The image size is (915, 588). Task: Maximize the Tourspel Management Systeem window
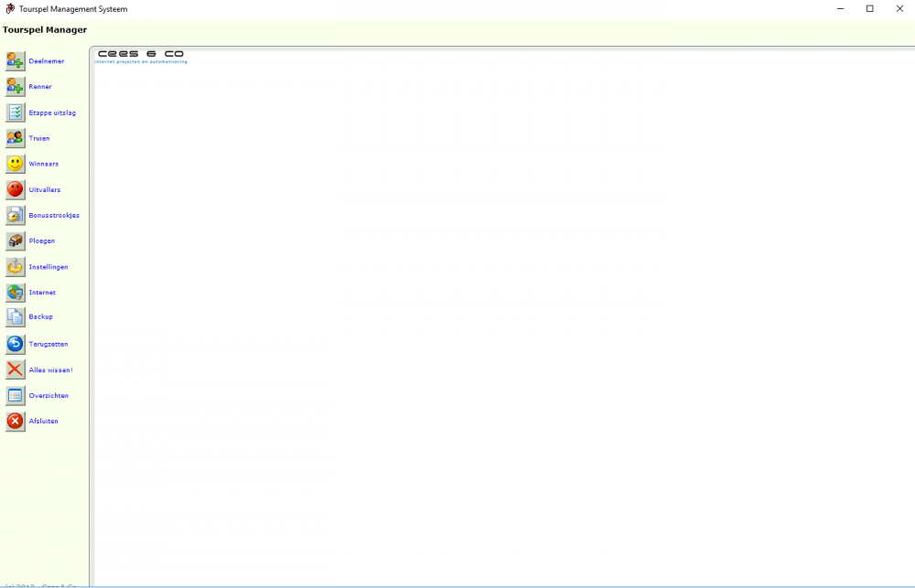click(x=869, y=9)
